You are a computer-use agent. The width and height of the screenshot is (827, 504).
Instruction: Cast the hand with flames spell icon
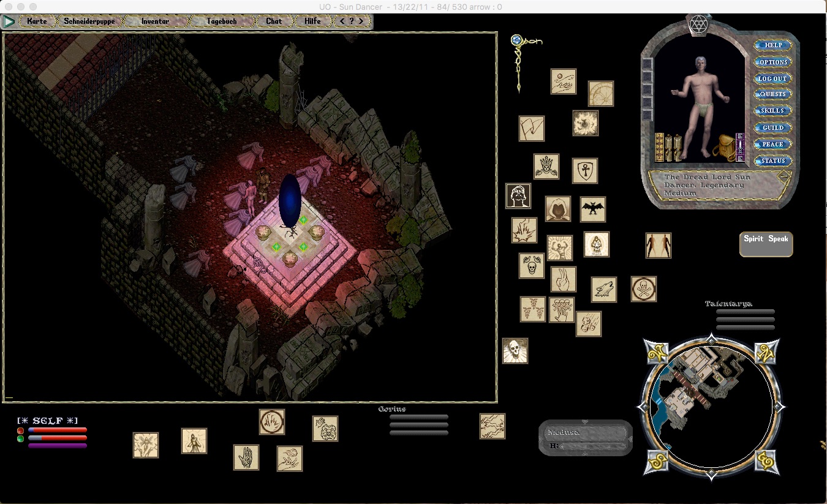290,459
